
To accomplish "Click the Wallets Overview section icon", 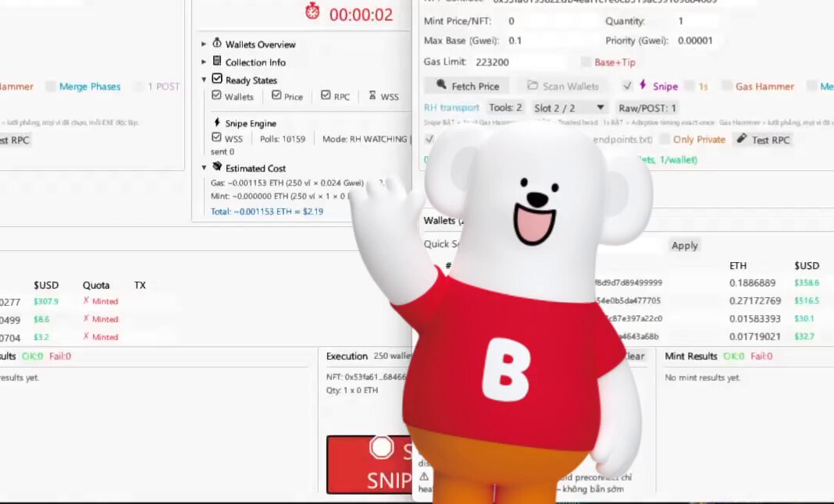I will (217, 43).
